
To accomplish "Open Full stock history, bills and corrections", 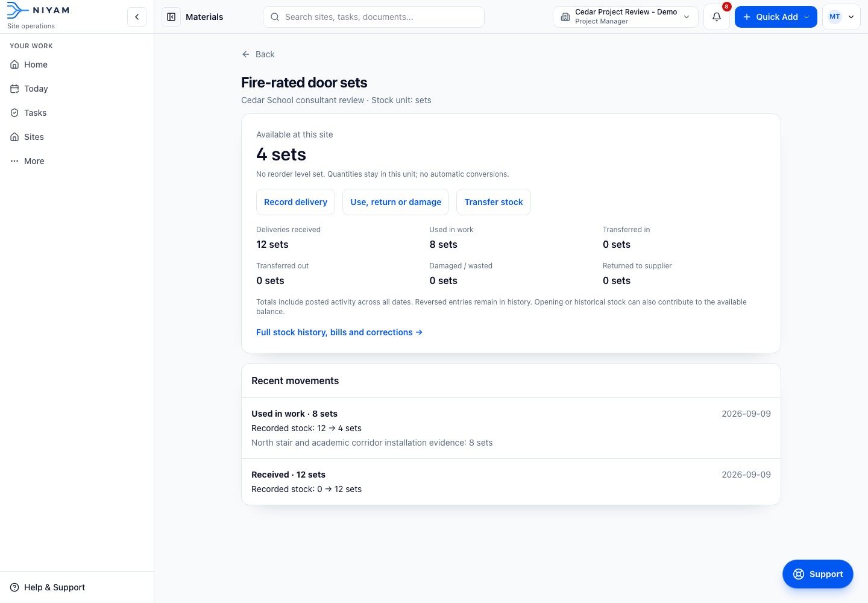I will [339, 332].
